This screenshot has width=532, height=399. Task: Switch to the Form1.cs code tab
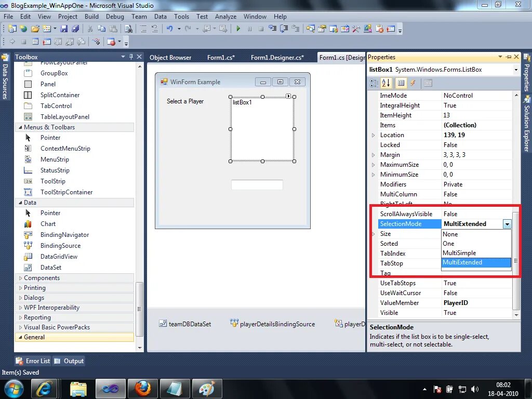(x=221, y=57)
